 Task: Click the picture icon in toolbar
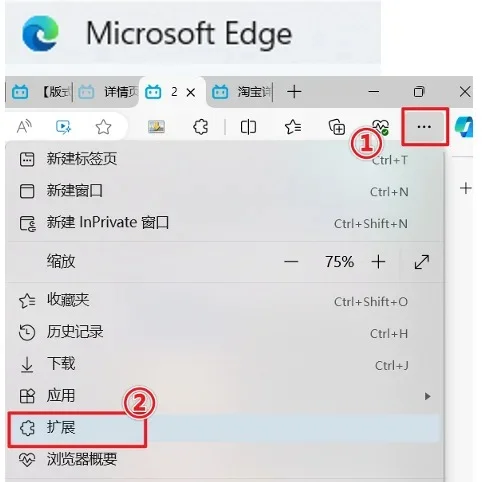156,127
